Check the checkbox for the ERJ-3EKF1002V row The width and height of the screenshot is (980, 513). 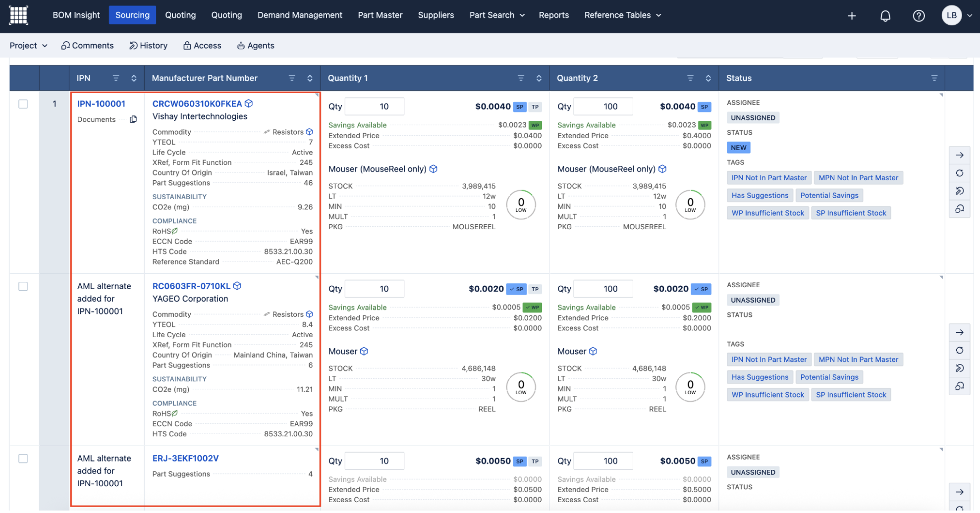click(x=23, y=459)
